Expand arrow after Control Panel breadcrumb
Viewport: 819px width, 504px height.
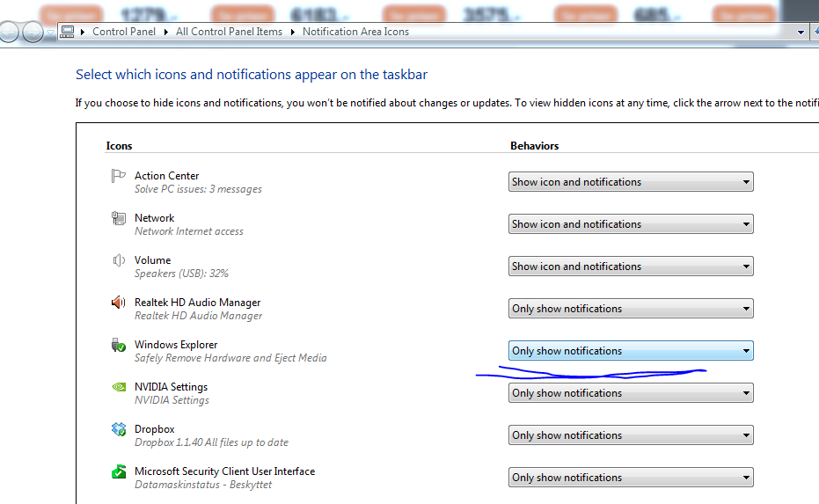coord(165,33)
